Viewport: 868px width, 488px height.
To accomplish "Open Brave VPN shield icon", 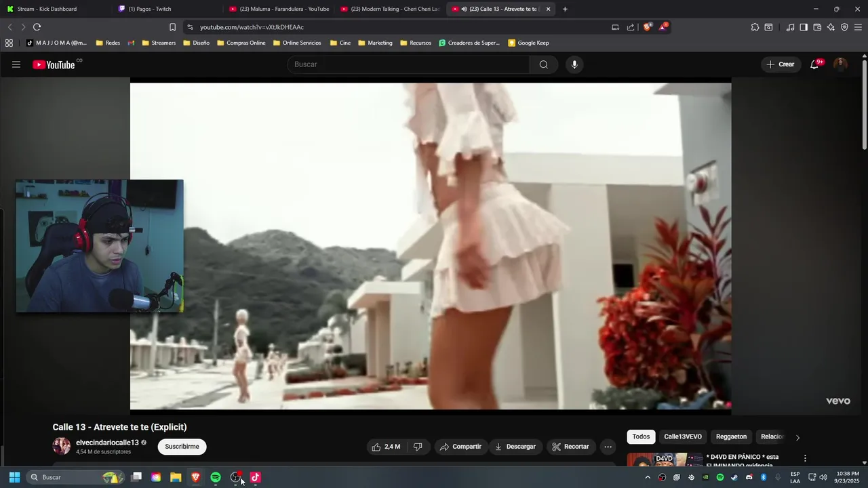I will pyautogui.click(x=844, y=27).
